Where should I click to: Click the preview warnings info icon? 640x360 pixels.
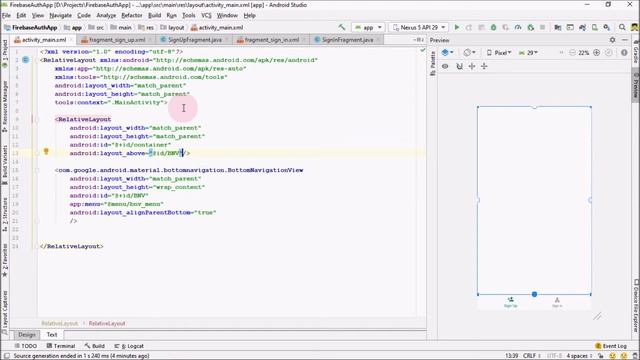click(x=624, y=53)
